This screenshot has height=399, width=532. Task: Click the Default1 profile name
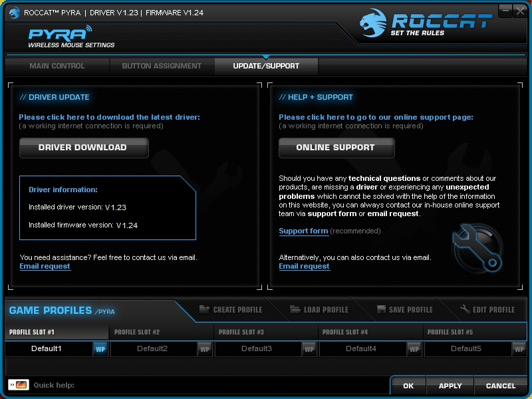(x=46, y=348)
